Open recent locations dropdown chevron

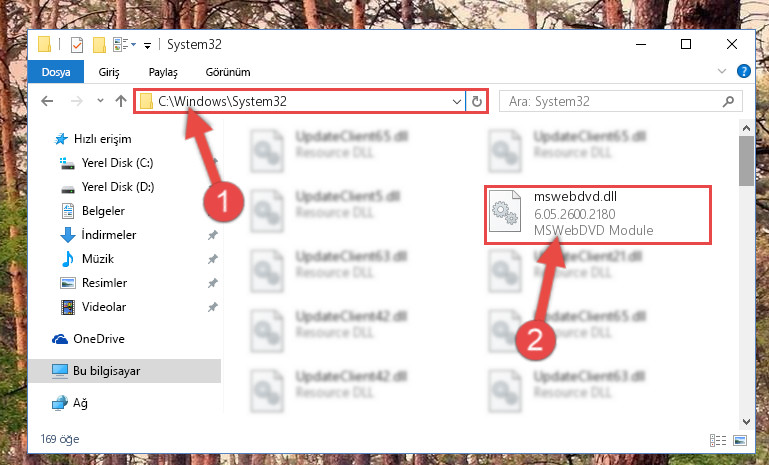click(100, 101)
